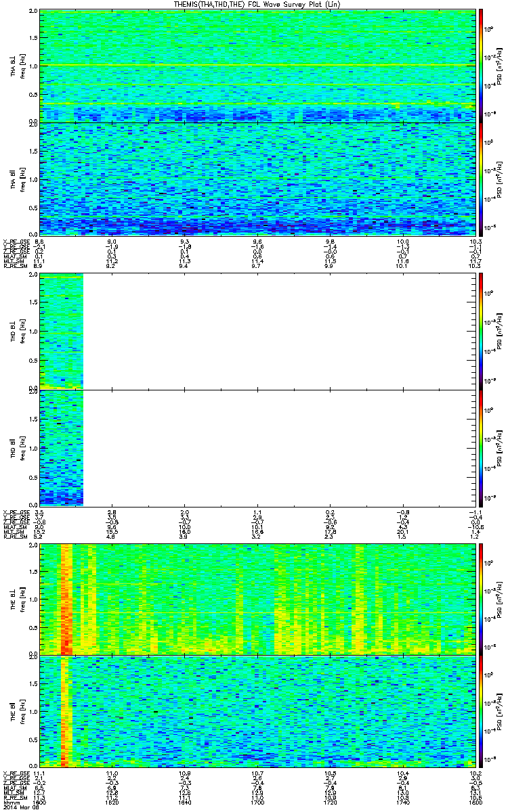Click the THA B∥ freq [Hz] axis label
Viewport: 508px width, 812px height.
pos(23,179)
